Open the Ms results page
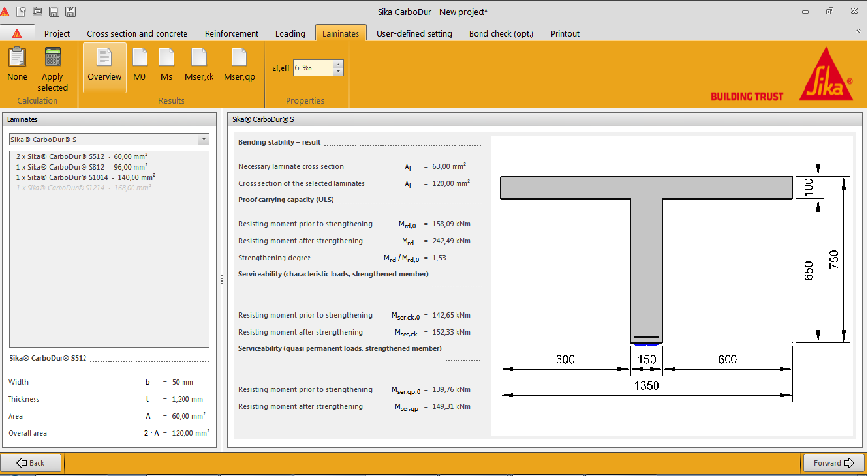This screenshot has width=868, height=476. coord(166,65)
